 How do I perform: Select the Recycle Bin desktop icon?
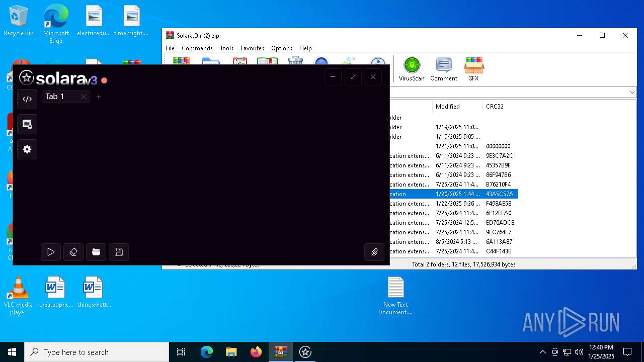pyautogui.click(x=19, y=21)
